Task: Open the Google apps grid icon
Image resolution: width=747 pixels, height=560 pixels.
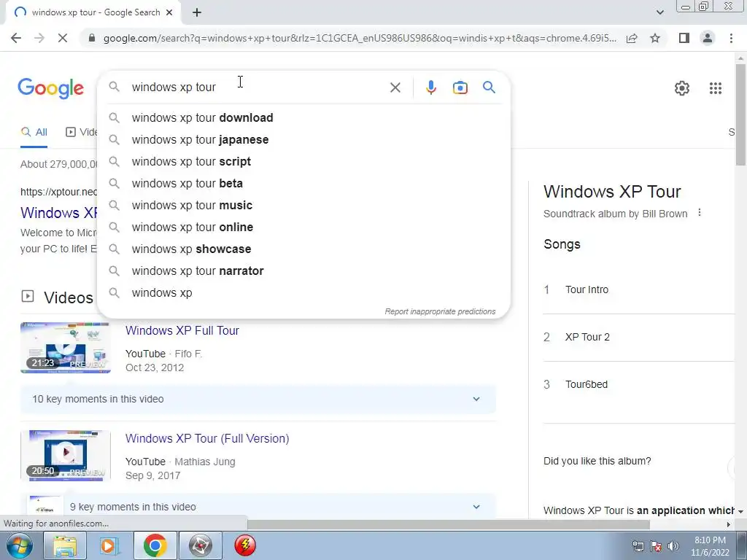Action: click(x=715, y=88)
